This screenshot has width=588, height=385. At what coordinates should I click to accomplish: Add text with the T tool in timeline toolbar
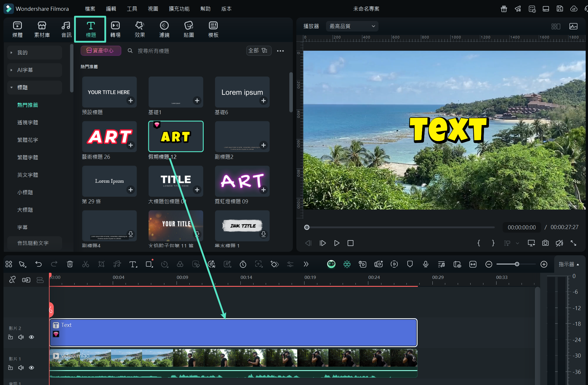[133, 264]
